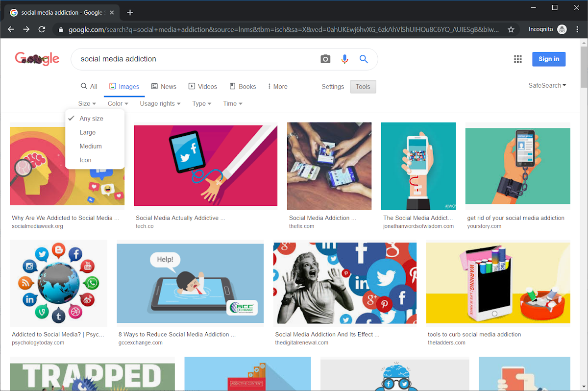Open 'Why Are We Addicted to Social Media' link
588x391 pixels.
pyautogui.click(x=66, y=218)
